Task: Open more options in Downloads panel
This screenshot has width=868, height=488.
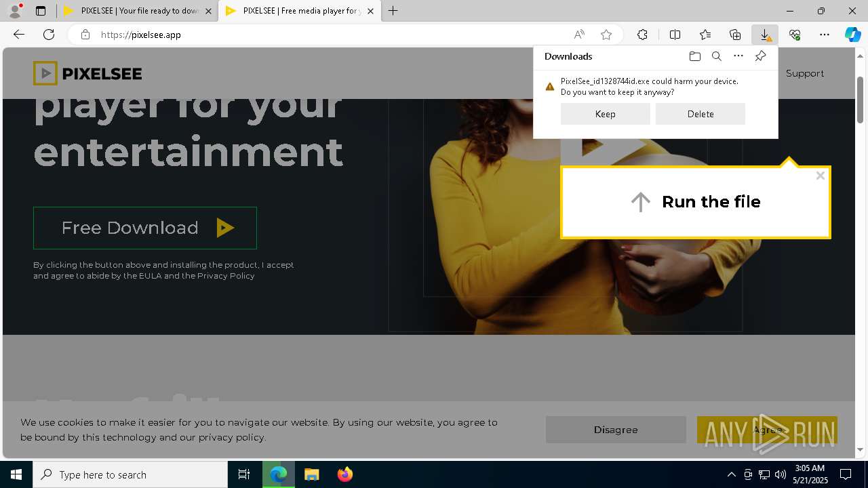Action: point(738,56)
